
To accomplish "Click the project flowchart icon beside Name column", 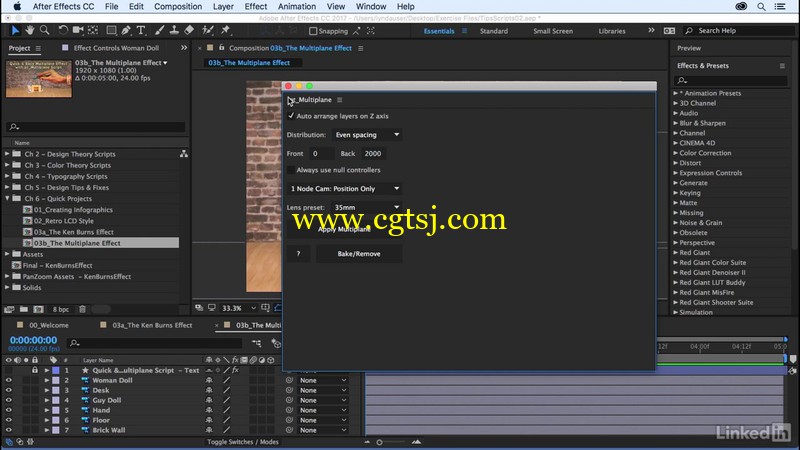I will (184, 154).
